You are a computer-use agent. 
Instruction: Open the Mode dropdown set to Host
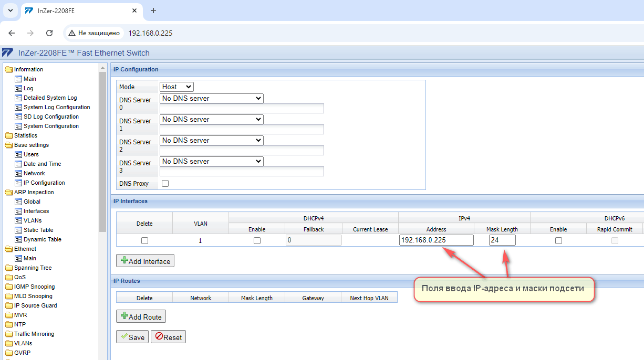[x=176, y=87]
